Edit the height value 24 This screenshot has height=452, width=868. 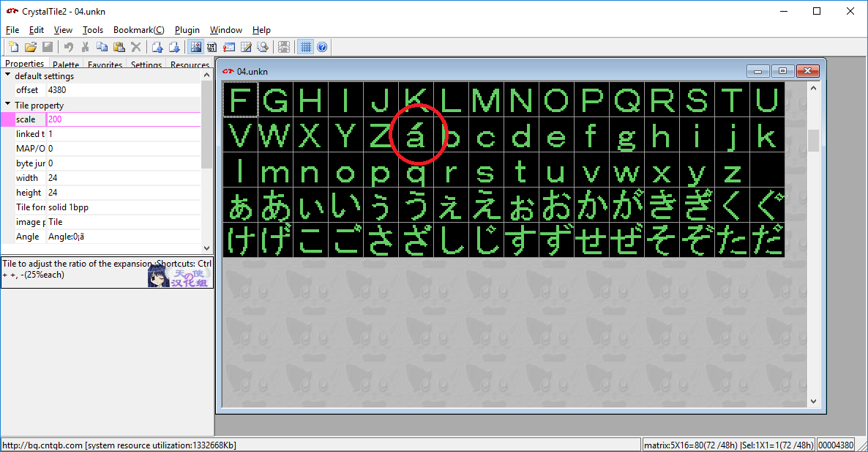coord(124,192)
